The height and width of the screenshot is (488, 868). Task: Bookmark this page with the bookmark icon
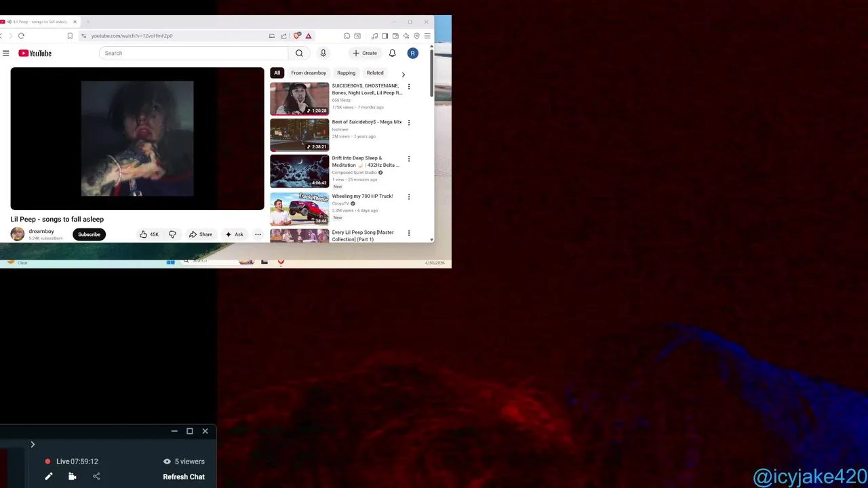70,36
